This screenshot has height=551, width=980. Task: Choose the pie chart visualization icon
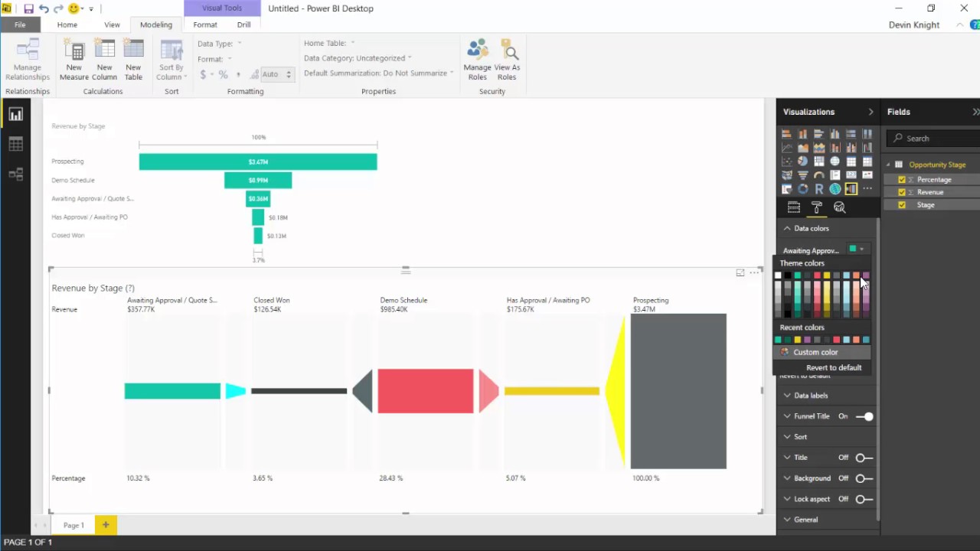802,161
